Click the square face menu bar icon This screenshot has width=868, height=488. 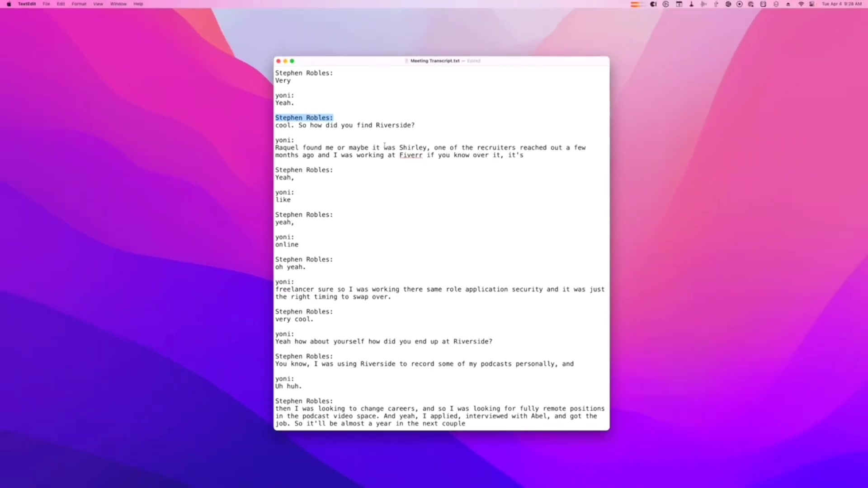coord(763,4)
